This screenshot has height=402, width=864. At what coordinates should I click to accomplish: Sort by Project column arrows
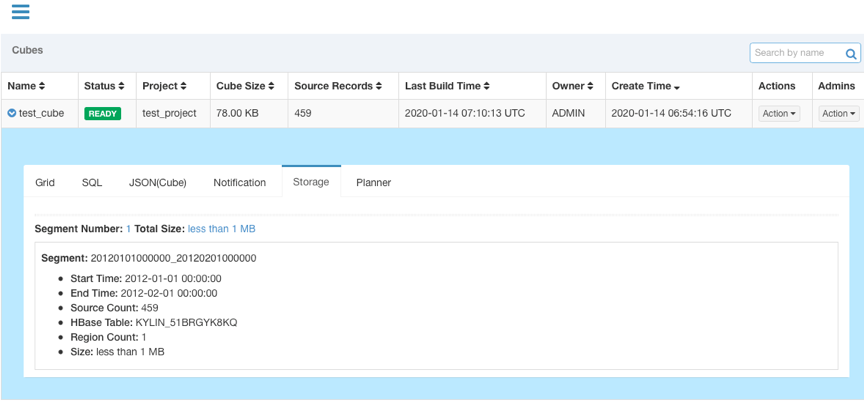pyautogui.click(x=168, y=87)
